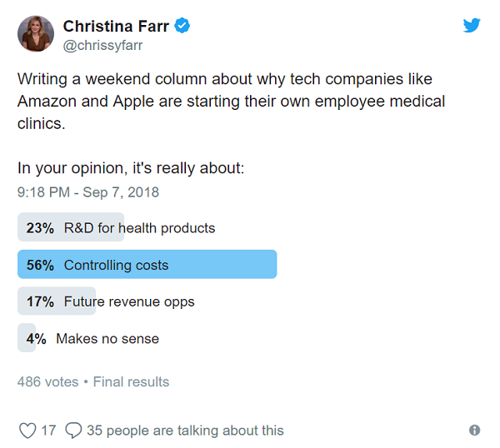Click the 17 likes count
The height and width of the screenshot is (448, 500).
(48, 431)
